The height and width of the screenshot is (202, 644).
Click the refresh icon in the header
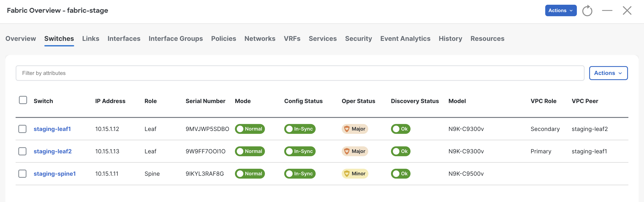(x=587, y=11)
